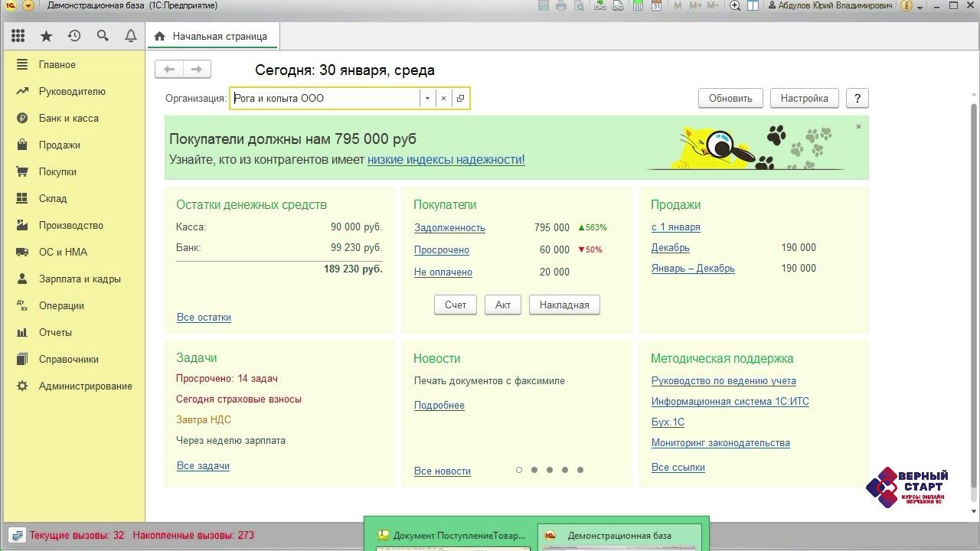Open Информационная система 1С:ИТС link
Image resolution: width=980 pixels, height=551 pixels.
point(730,402)
